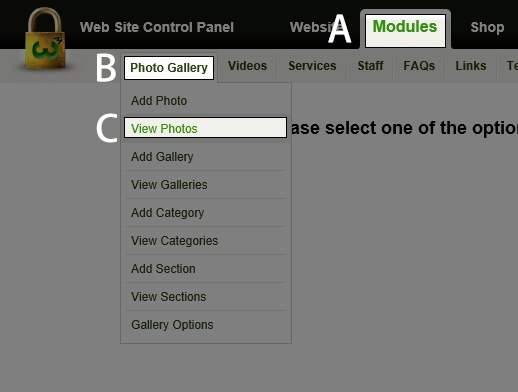The height and width of the screenshot is (392, 518).
Task: Select the Staff module
Action: click(x=370, y=66)
